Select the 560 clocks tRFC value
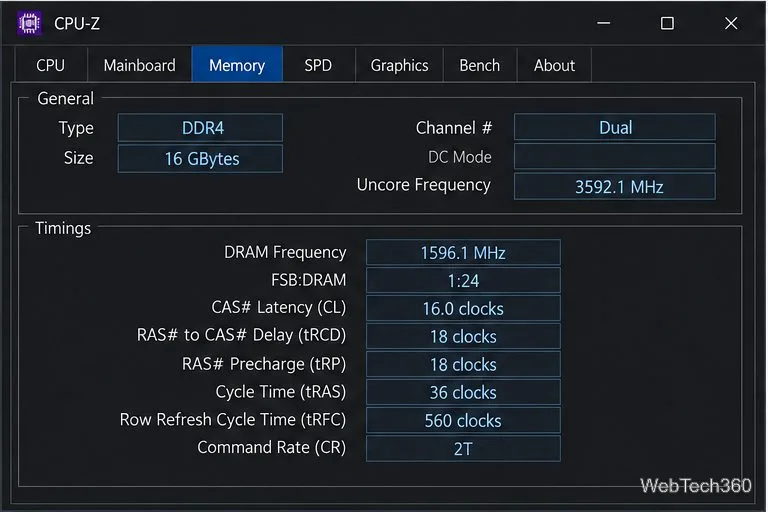Image resolution: width=768 pixels, height=512 pixels. (x=463, y=420)
